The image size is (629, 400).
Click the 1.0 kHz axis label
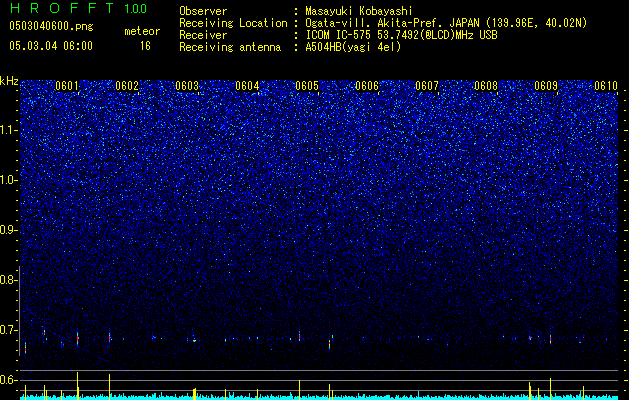[x=8, y=180]
